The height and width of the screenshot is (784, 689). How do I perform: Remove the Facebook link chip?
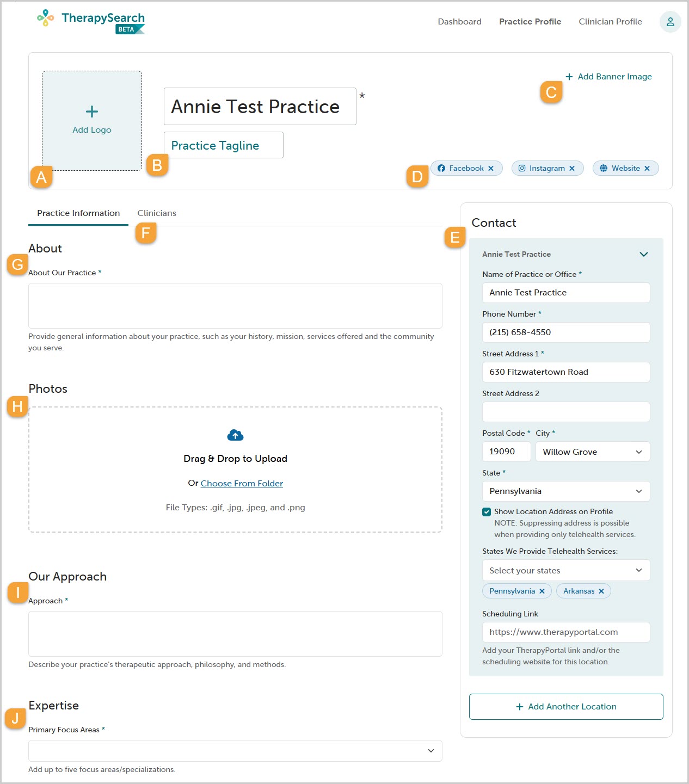491,169
